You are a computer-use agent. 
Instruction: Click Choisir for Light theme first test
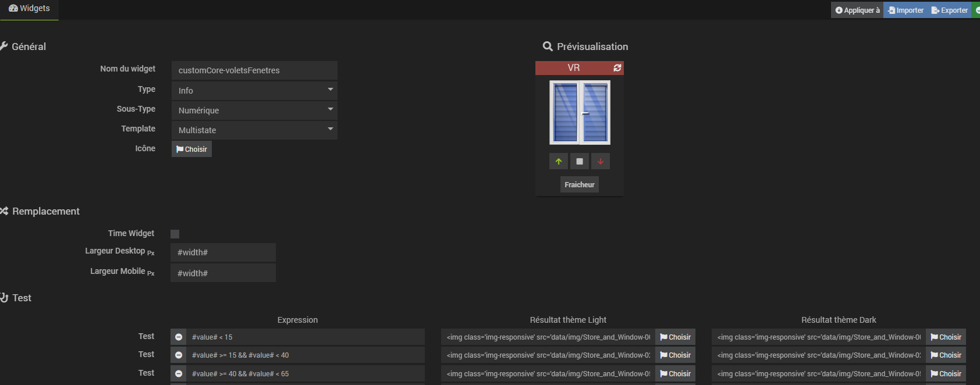tap(675, 337)
